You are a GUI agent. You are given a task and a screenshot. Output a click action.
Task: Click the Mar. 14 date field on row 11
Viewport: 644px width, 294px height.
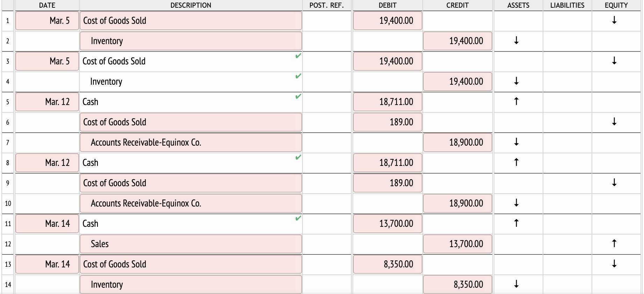click(x=47, y=224)
